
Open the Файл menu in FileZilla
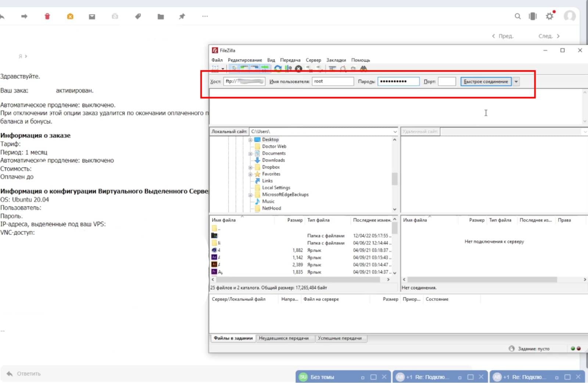click(x=217, y=60)
